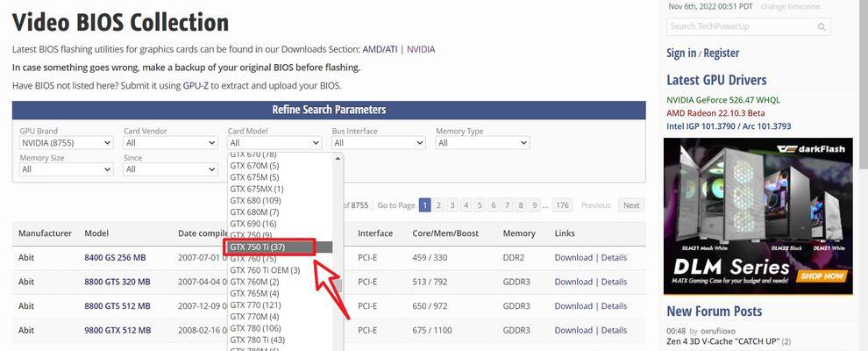The height and width of the screenshot is (351, 868).
Task: Open the Card Model dropdown
Action: click(x=274, y=143)
